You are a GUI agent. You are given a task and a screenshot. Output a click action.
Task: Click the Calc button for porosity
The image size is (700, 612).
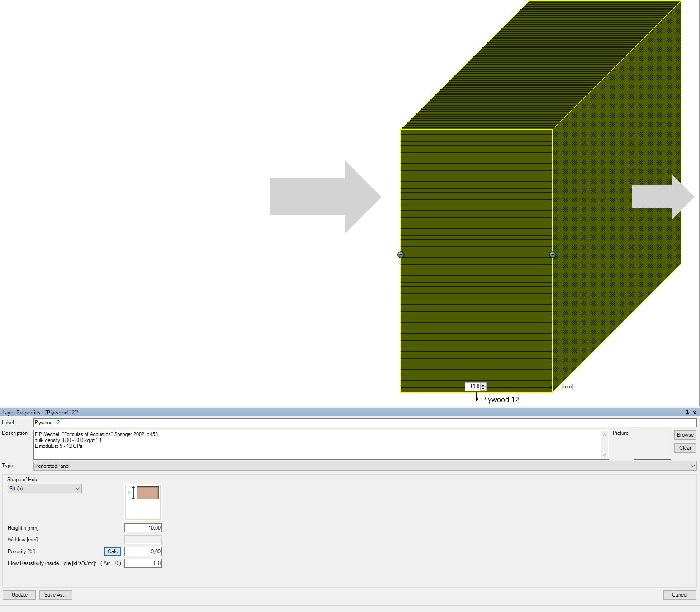(x=113, y=551)
